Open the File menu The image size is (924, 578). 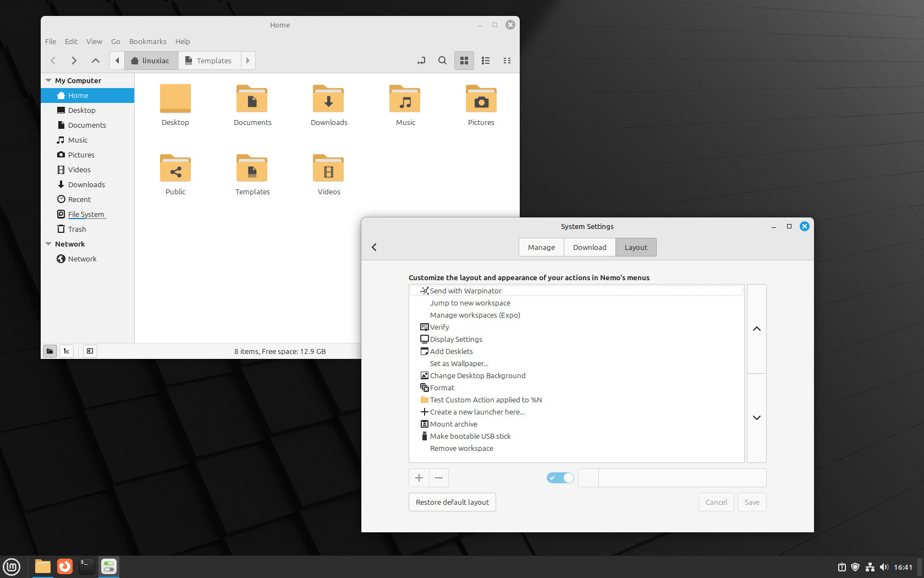click(x=51, y=41)
